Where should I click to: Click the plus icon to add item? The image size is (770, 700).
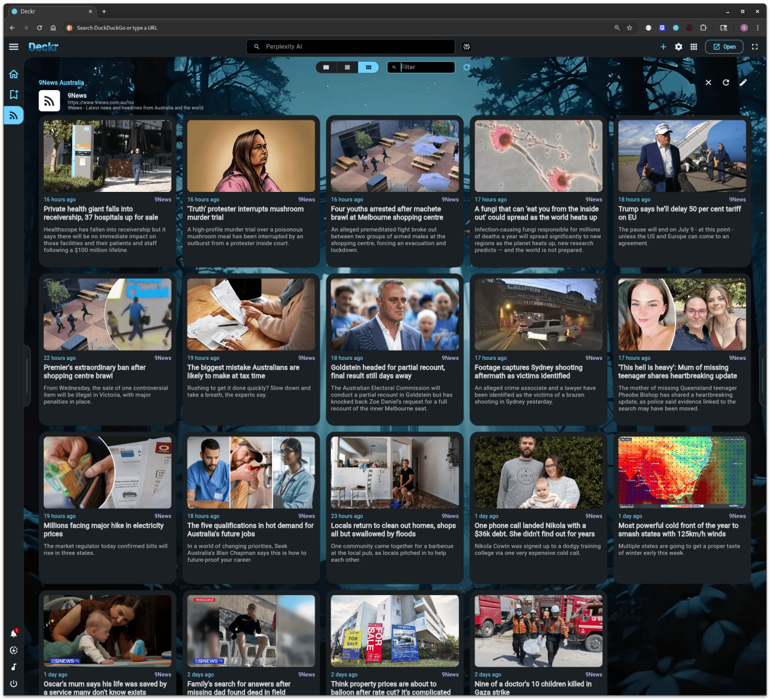click(663, 46)
